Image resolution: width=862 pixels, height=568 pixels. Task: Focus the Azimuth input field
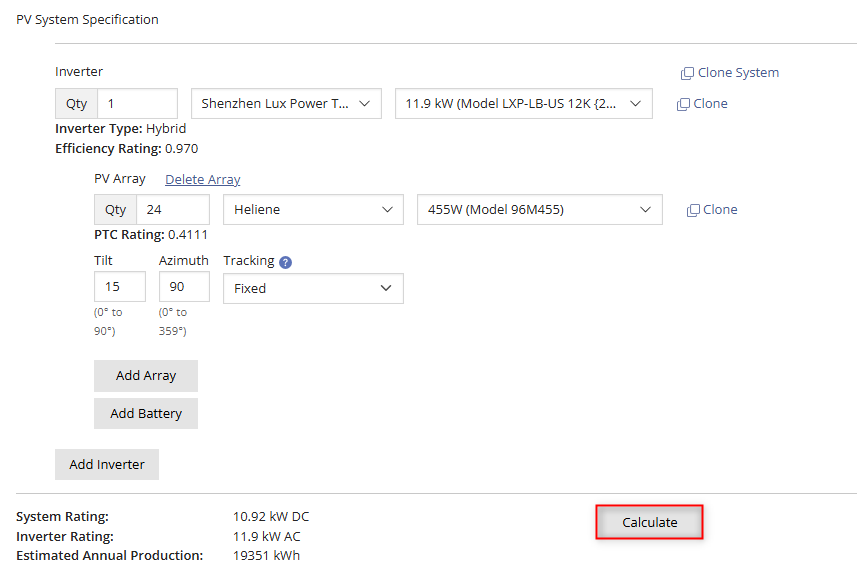(x=184, y=288)
